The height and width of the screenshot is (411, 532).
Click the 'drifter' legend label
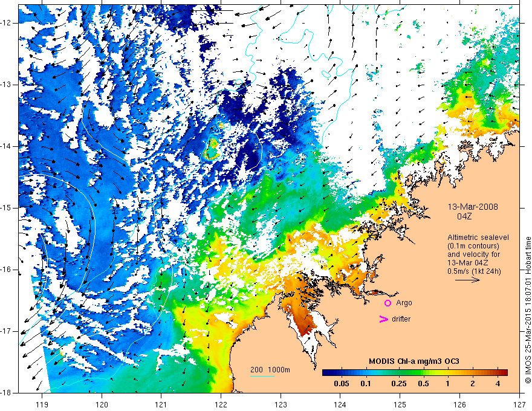401,319
